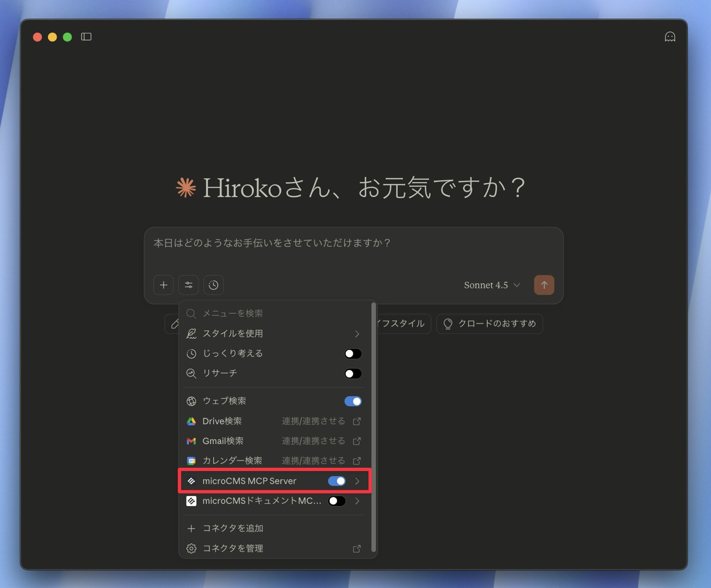This screenshot has height=588, width=711.
Task: Expand the microCMSドキュメントMC submenu chevron
Action: pos(357,501)
